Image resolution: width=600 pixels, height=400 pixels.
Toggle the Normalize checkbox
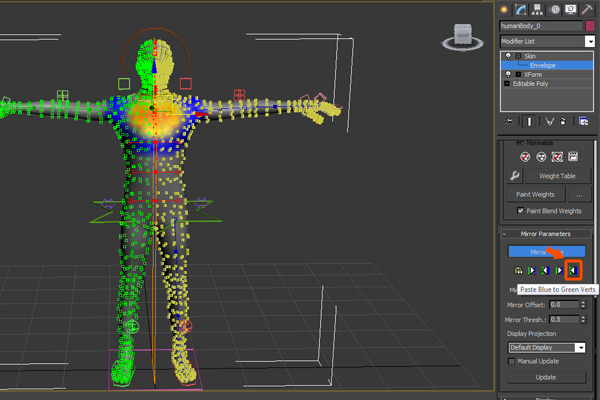tap(520, 143)
